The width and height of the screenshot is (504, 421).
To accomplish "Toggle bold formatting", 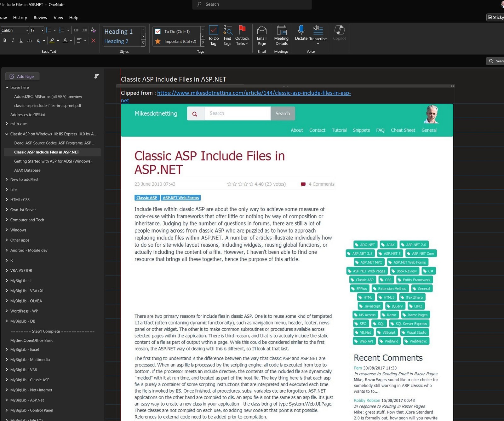I will (5, 41).
